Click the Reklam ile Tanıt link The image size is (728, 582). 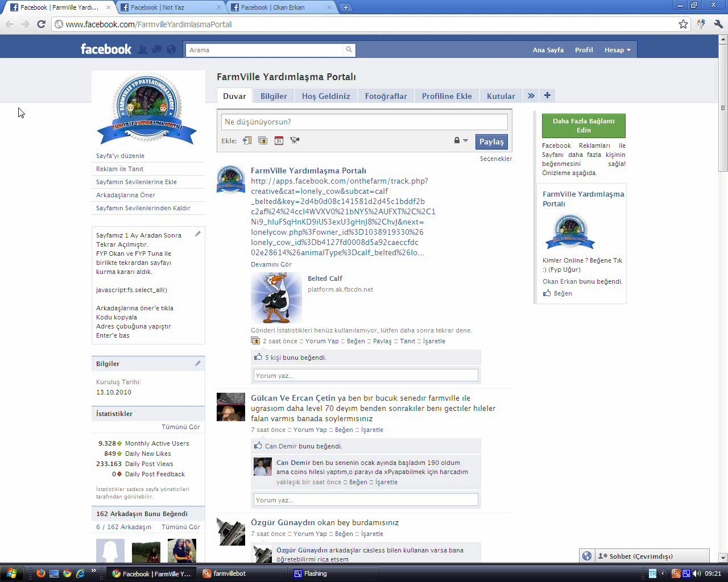[x=119, y=169]
